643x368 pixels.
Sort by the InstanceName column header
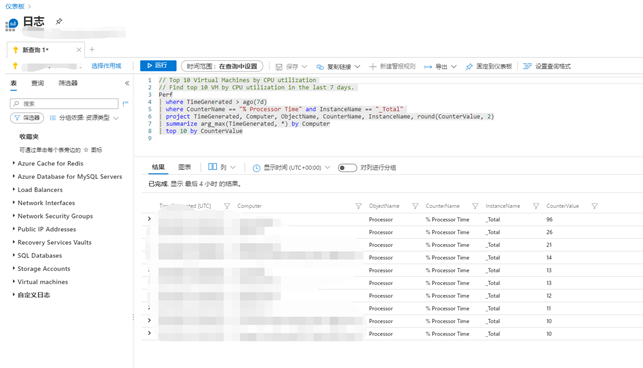pyautogui.click(x=503, y=206)
